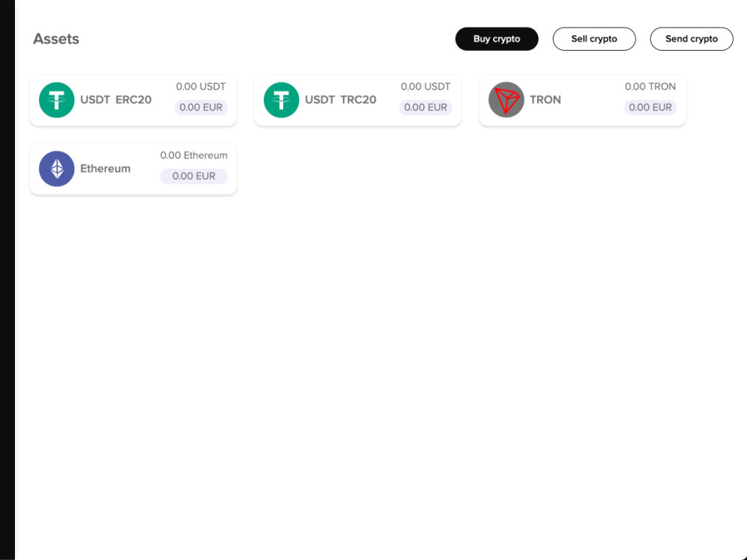This screenshot has width=747, height=560.
Task: Select the Ethereum asset name
Action: [x=105, y=169]
